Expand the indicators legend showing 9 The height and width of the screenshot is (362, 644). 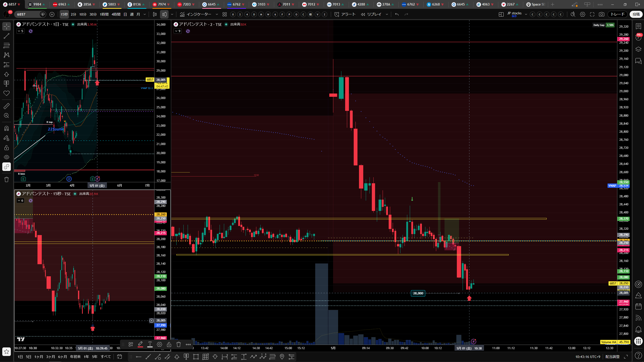[x=178, y=31]
